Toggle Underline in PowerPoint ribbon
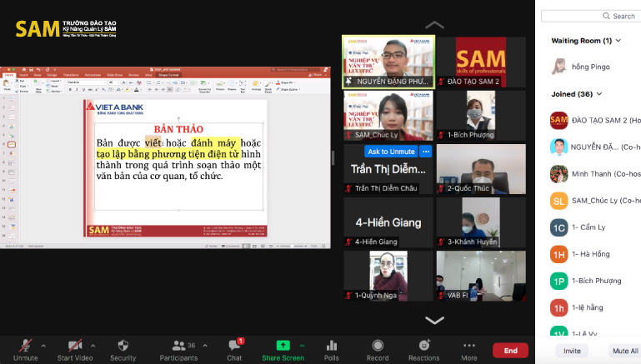Image resolution: width=641 pixels, height=364 pixels. pyautogui.click(x=83, y=89)
